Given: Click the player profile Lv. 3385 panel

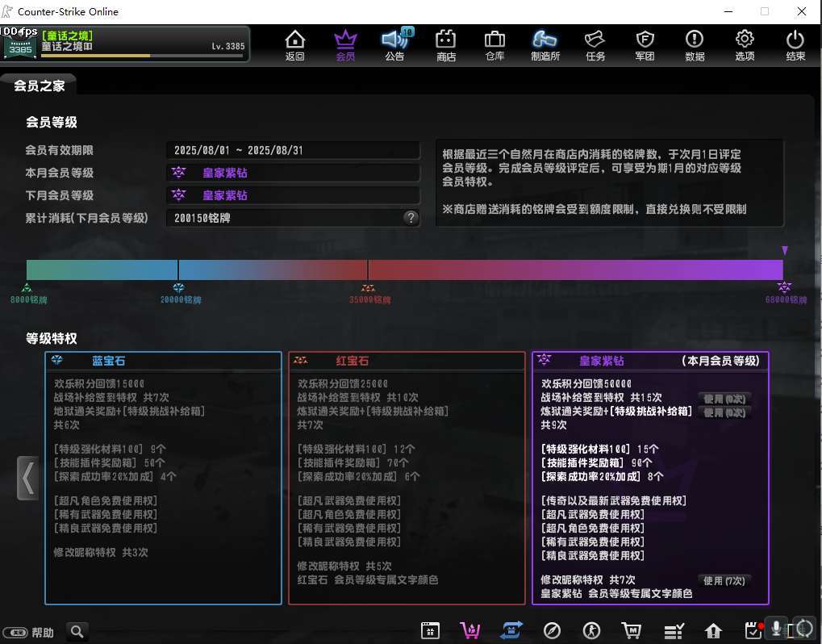Looking at the screenshot, I should [x=125, y=44].
